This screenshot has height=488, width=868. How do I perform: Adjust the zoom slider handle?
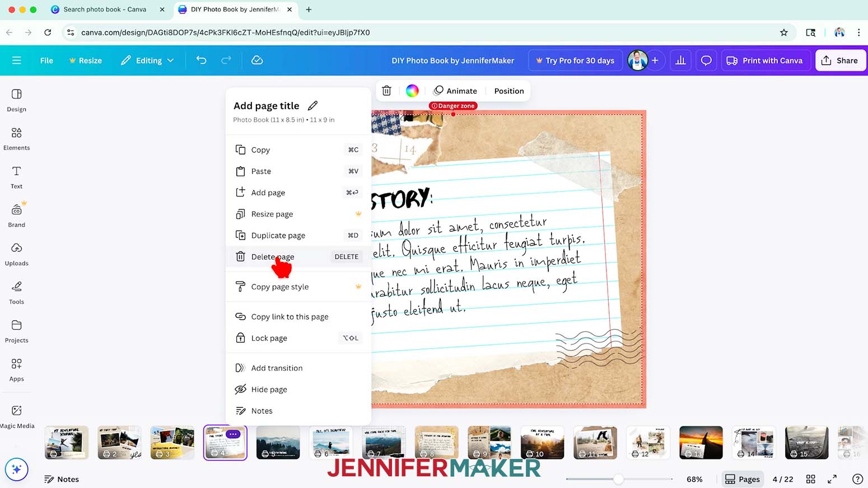tap(618, 479)
